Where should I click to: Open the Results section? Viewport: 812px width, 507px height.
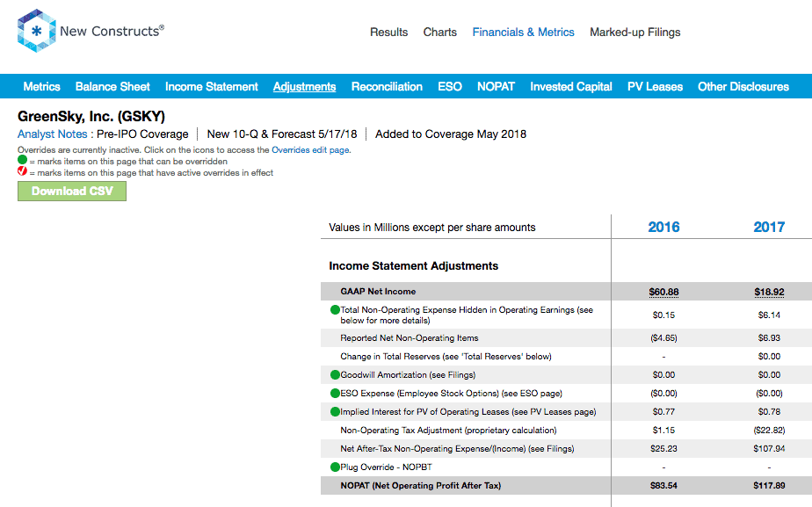[x=389, y=33]
